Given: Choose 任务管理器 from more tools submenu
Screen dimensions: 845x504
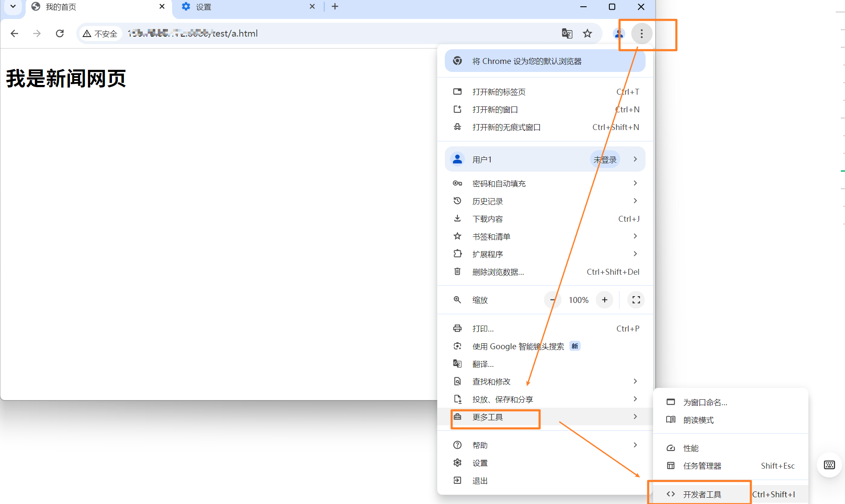Looking at the screenshot, I should pyautogui.click(x=702, y=466).
